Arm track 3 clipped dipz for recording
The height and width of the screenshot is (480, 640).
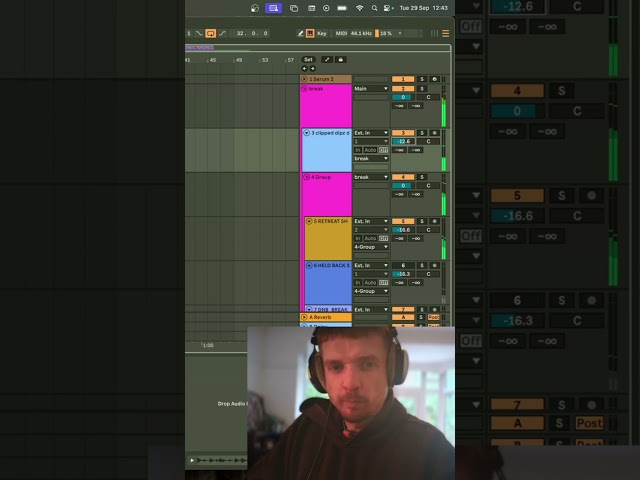[434, 133]
